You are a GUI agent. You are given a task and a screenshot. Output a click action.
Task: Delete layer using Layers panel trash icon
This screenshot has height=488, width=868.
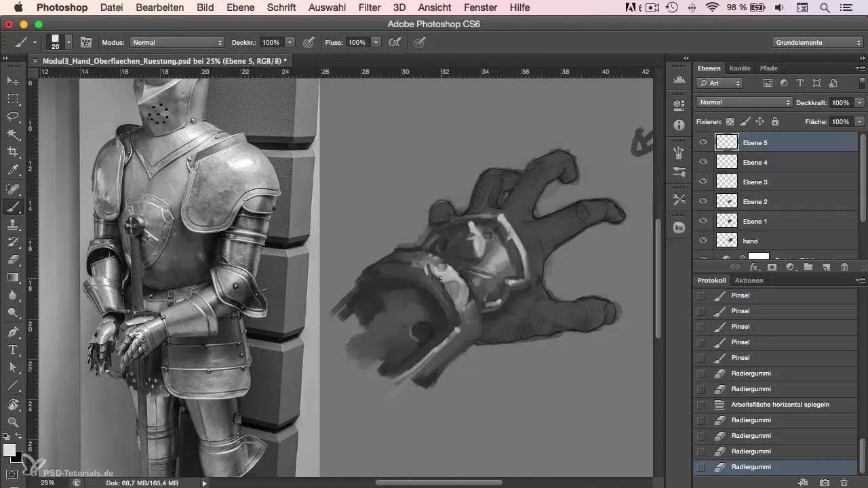pos(844,267)
